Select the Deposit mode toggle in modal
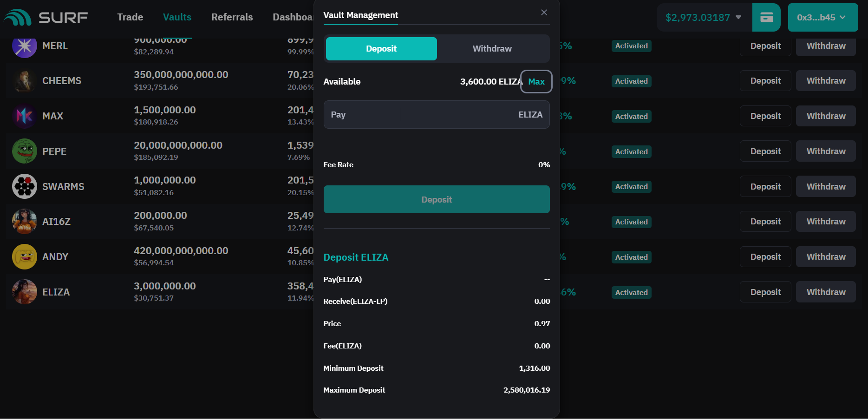Image resolution: width=868 pixels, height=420 pixels. [381, 49]
